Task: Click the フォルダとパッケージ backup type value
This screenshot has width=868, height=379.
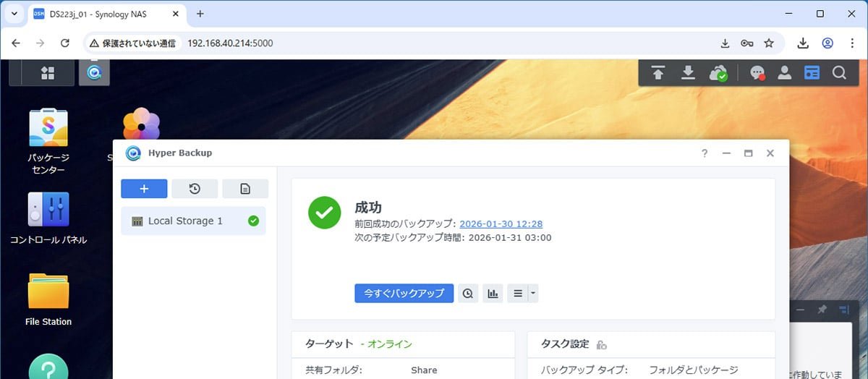Action: 694,370
